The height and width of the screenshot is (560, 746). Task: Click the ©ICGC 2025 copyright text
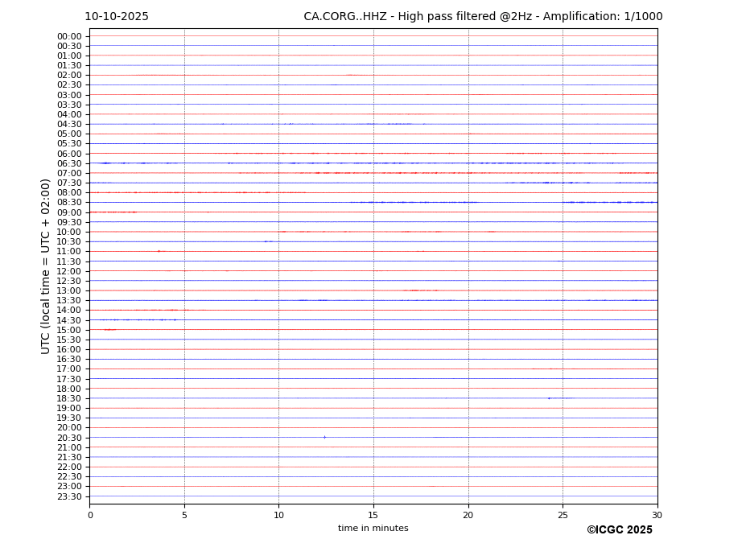click(x=619, y=530)
